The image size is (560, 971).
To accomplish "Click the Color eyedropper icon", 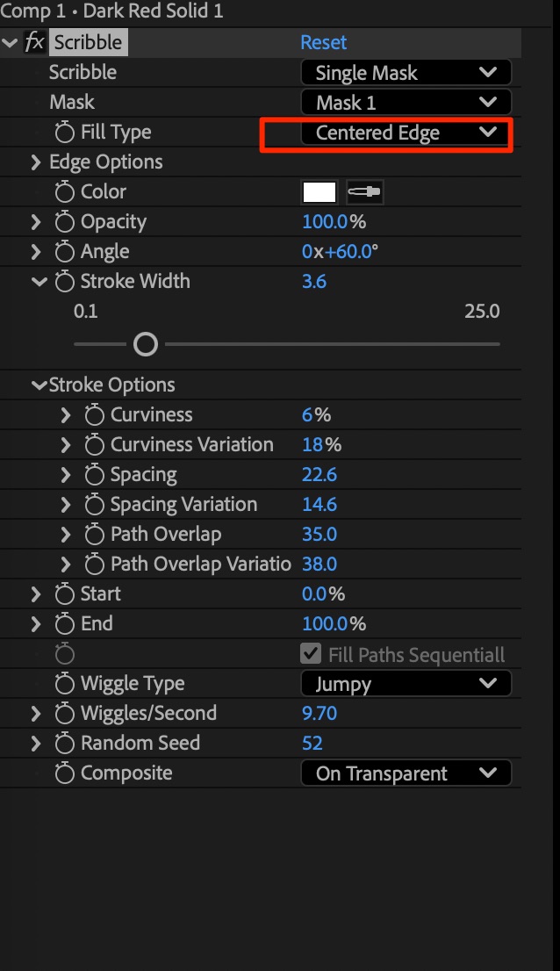I will [x=365, y=192].
